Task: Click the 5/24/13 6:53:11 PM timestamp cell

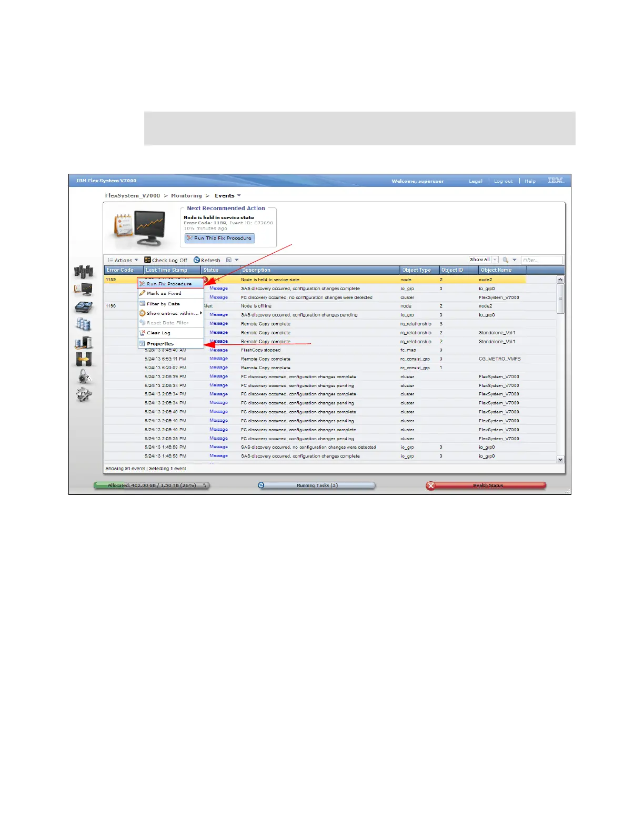Action: (165, 359)
